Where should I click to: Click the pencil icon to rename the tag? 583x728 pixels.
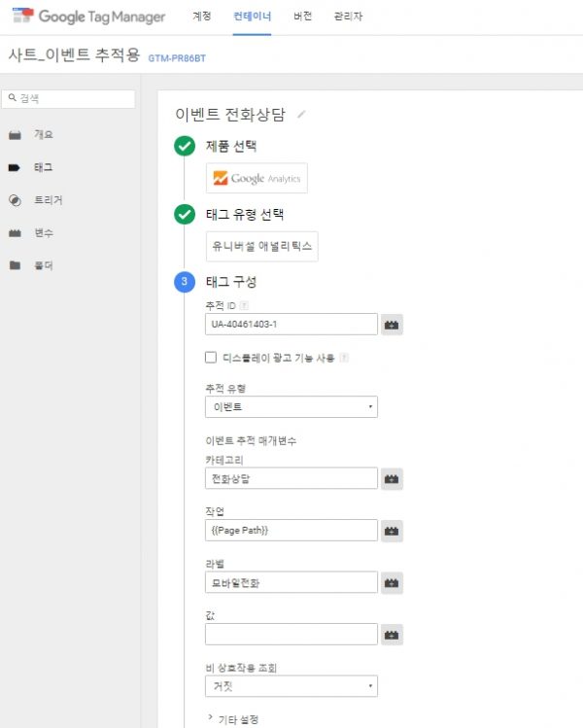pos(301,114)
